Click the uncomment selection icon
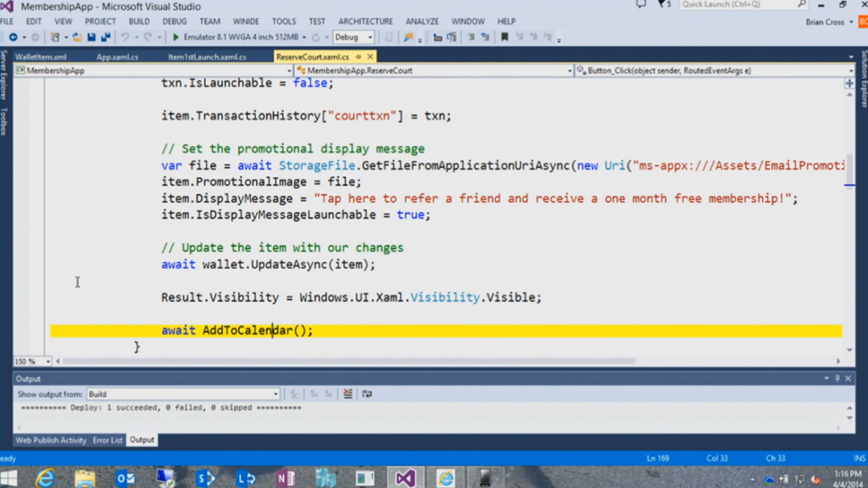Image resolution: width=868 pixels, height=488 pixels. tap(486, 37)
